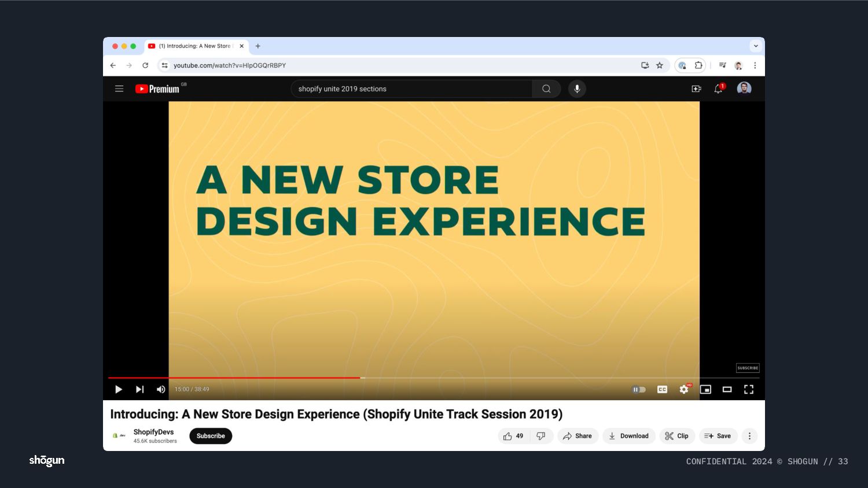
Task: Open YouTube account avatar menu
Action: coord(744,88)
